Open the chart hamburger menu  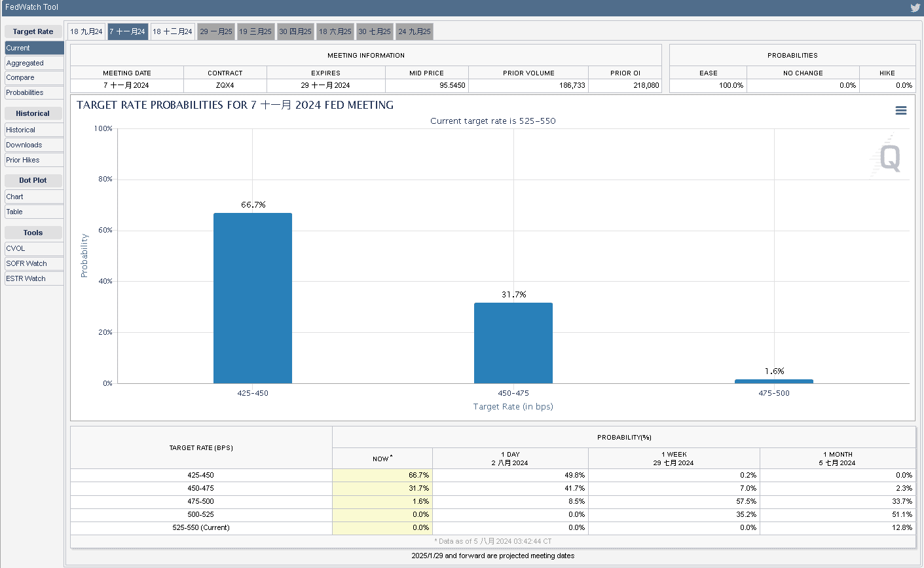(901, 111)
